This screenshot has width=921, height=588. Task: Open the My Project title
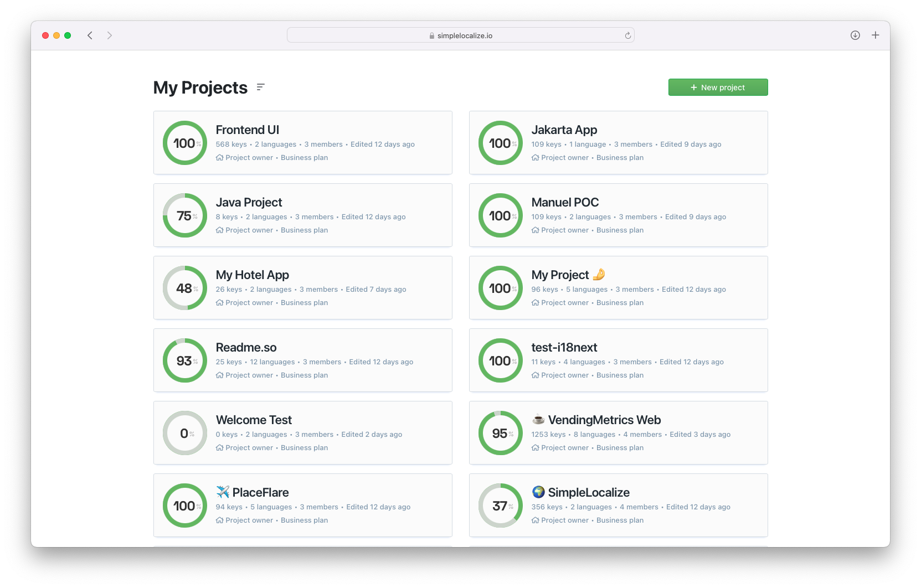[560, 275]
